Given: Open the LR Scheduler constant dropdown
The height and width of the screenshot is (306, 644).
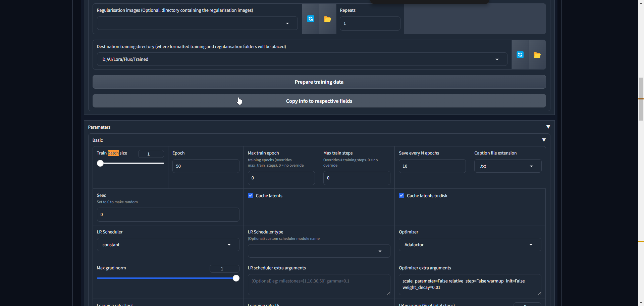Looking at the screenshot, I should [168, 245].
